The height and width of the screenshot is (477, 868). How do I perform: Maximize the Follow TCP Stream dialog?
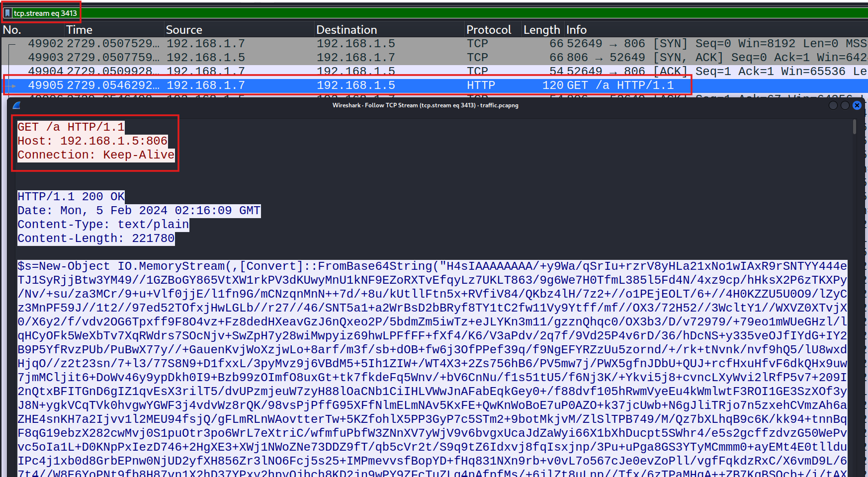point(845,105)
